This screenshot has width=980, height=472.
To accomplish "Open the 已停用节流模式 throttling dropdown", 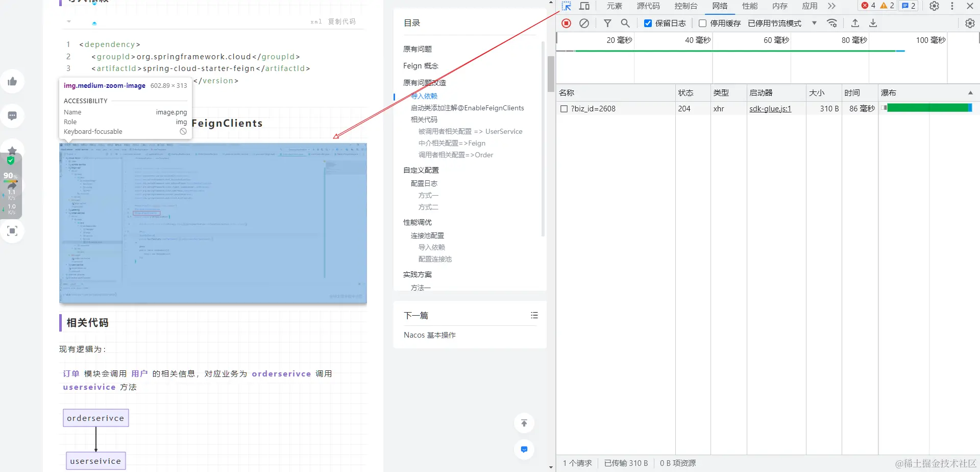I will (x=782, y=23).
